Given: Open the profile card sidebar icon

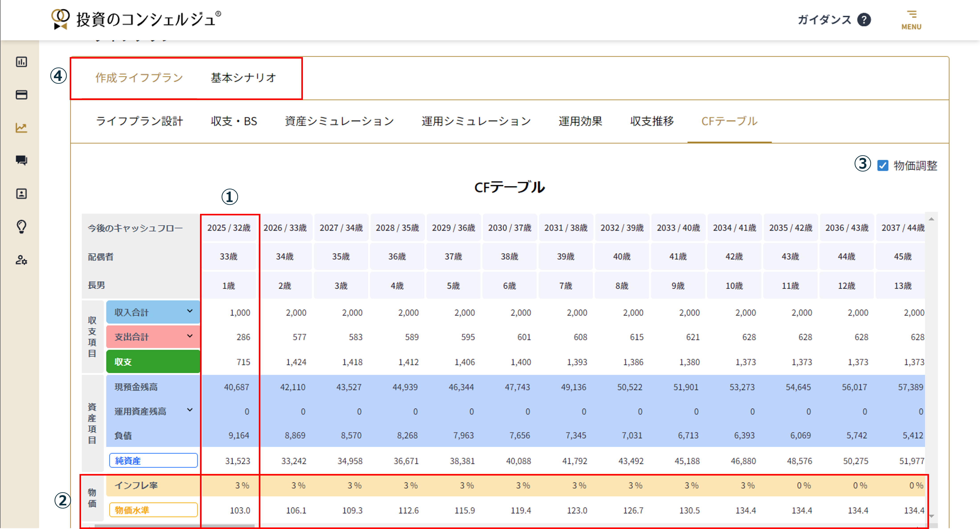Looking at the screenshot, I should click(21, 194).
